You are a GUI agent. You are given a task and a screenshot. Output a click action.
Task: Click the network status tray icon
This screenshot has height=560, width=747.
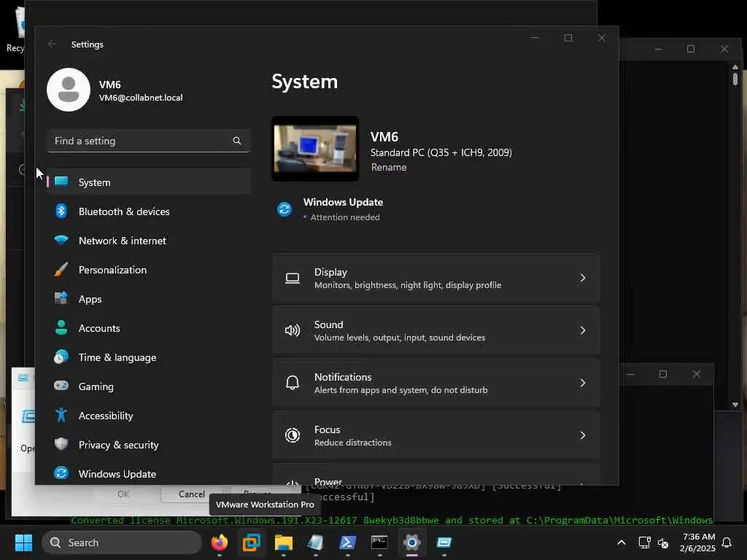pos(644,542)
